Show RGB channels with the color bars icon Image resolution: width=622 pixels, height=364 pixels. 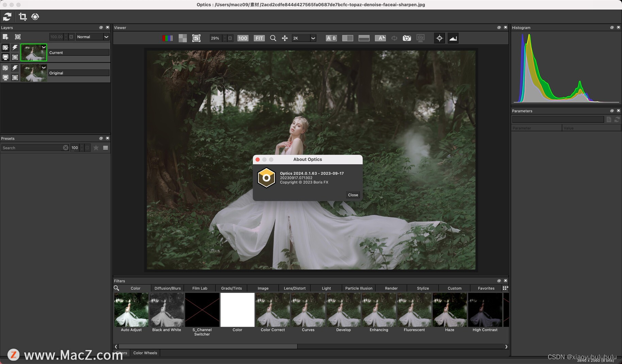coord(167,38)
